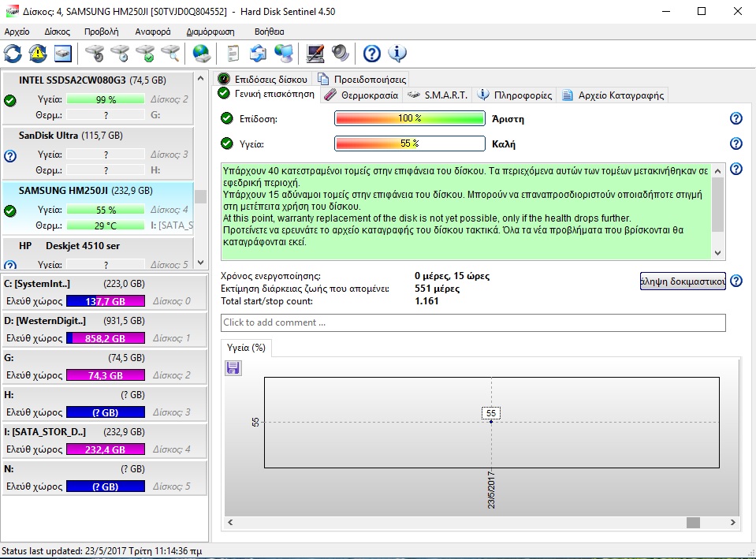Switch to the S.M.A.R.T. tab
This screenshot has height=559, width=756.
(438, 95)
